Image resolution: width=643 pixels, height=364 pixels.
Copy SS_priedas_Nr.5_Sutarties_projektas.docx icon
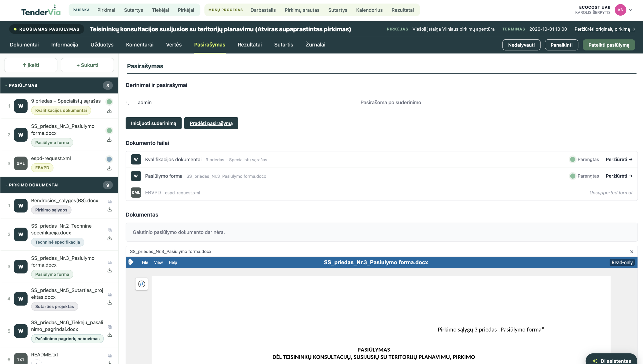(x=110, y=295)
